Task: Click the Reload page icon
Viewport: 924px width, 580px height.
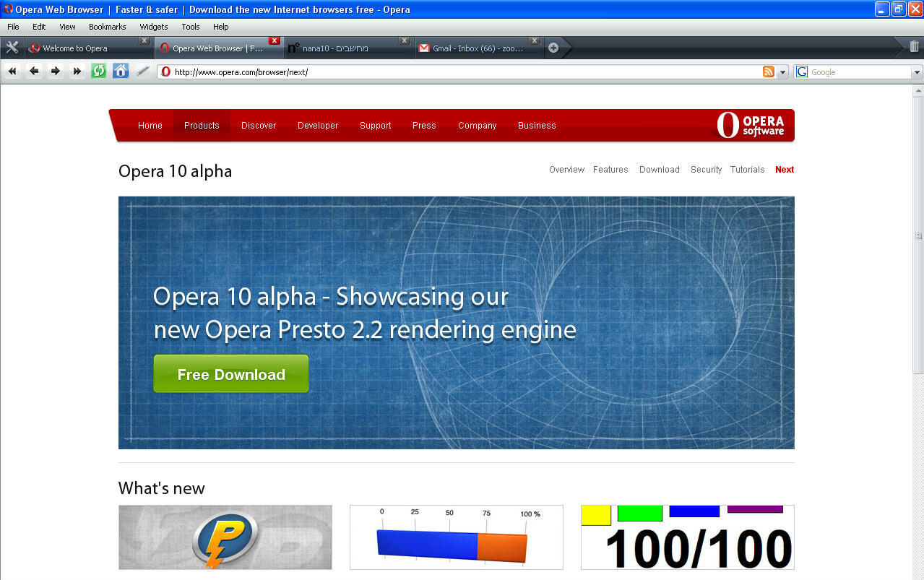Action: (x=99, y=71)
